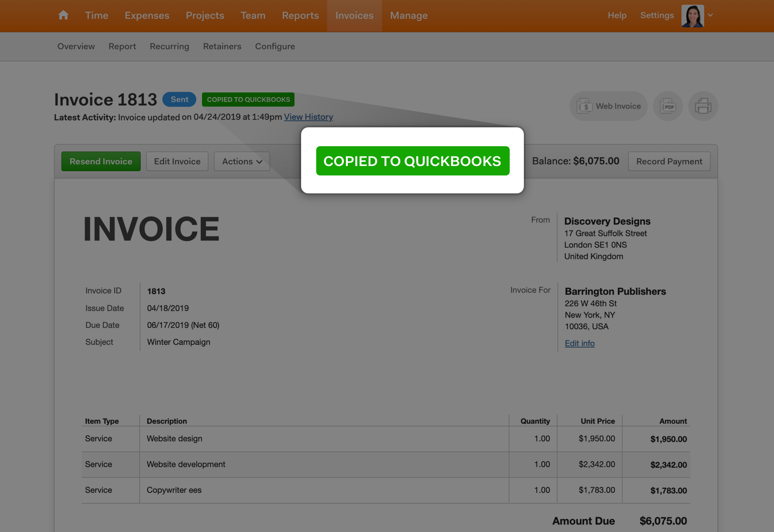Open Settings from the top bar
The height and width of the screenshot is (532, 774).
(657, 15)
